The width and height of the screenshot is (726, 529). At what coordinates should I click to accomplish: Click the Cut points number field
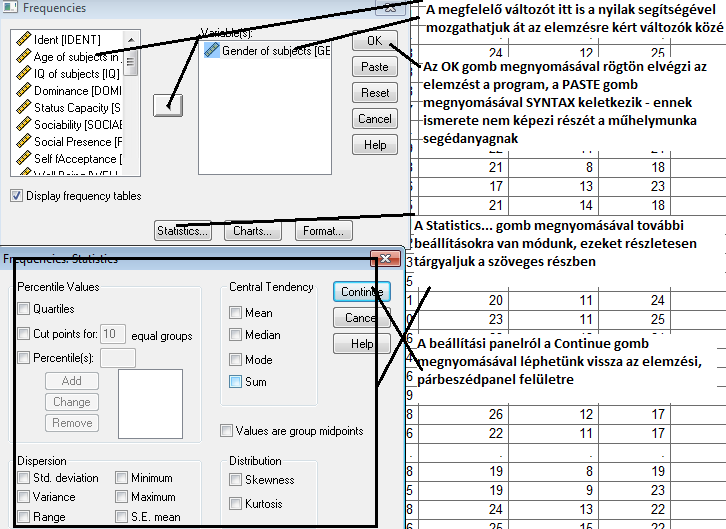pyautogui.click(x=113, y=334)
